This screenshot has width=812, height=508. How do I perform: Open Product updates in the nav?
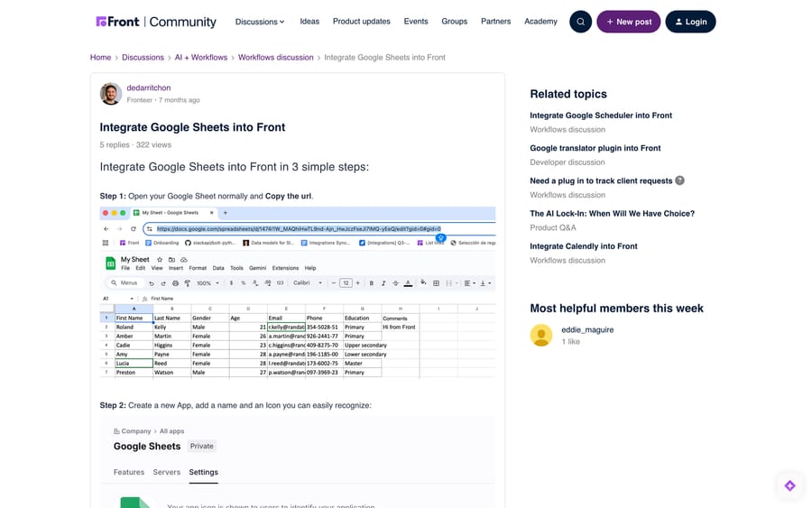(x=362, y=22)
